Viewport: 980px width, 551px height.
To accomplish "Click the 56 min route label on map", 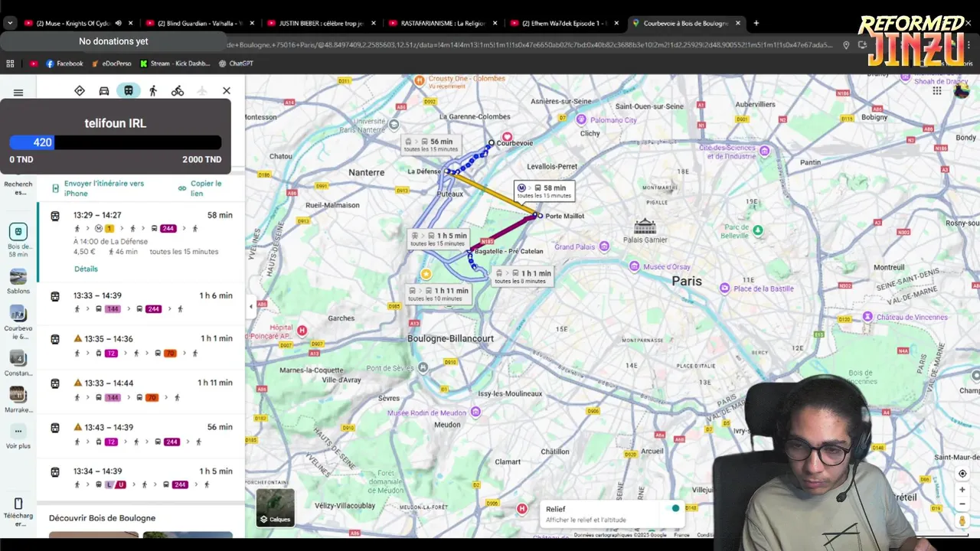I will (430, 145).
